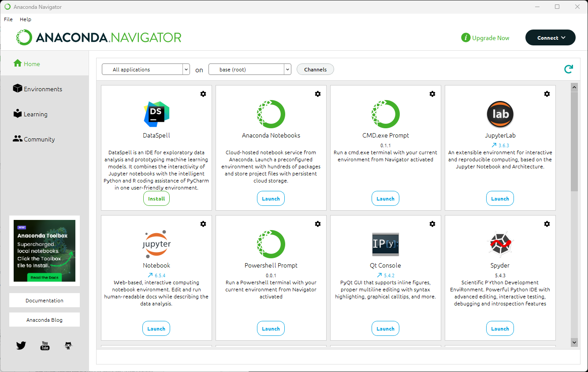Click the Qt Console IPython logo
This screenshot has height=372, width=588.
[386, 244]
